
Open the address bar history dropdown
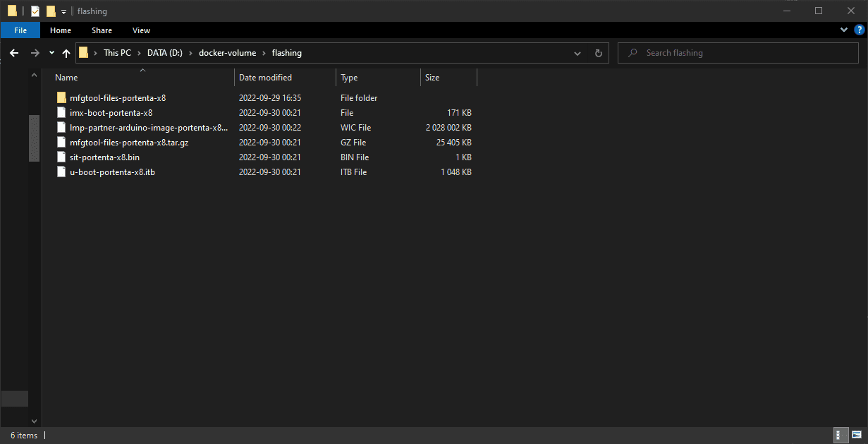pyautogui.click(x=577, y=53)
